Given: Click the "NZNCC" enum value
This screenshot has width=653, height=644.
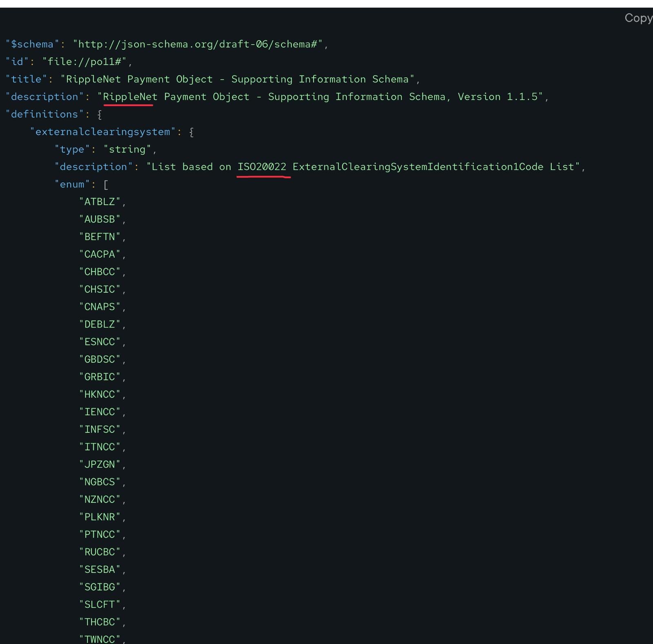Looking at the screenshot, I should (x=100, y=500).
